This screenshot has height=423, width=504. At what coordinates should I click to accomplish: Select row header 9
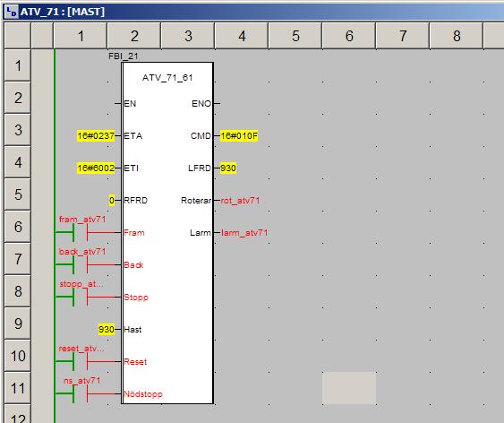click(x=18, y=324)
